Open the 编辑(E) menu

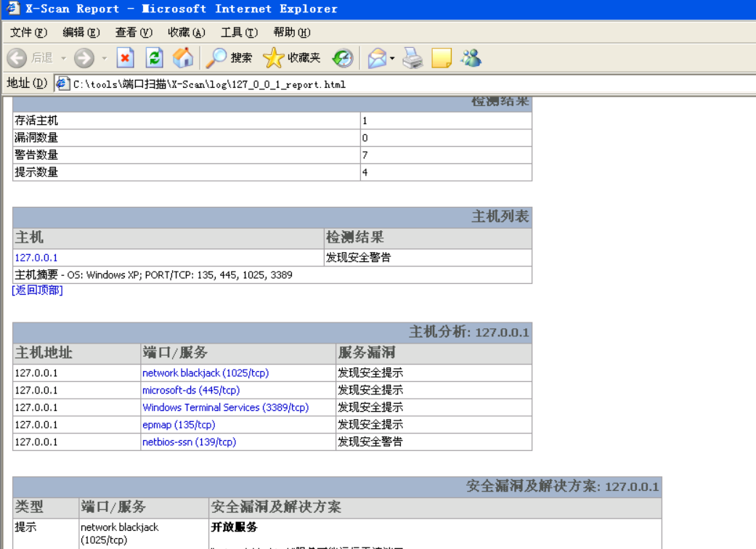point(81,32)
